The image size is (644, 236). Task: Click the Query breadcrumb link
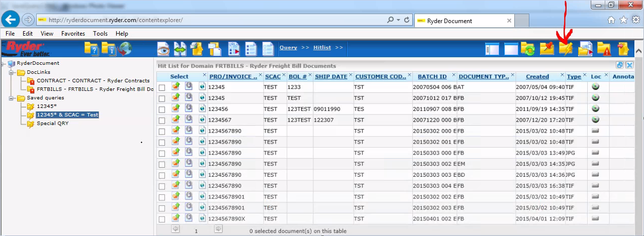click(x=288, y=48)
